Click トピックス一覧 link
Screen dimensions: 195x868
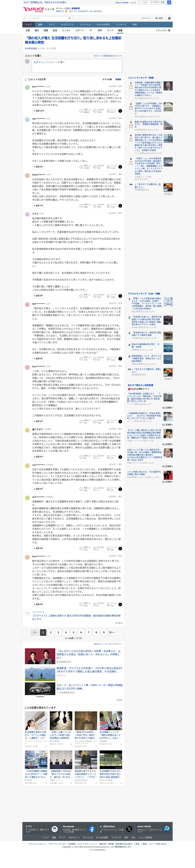tap(163, 30)
